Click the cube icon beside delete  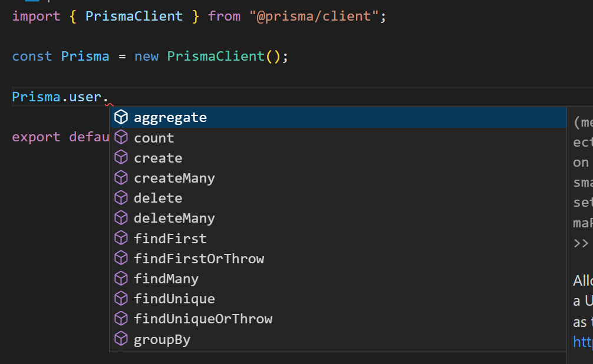coord(121,197)
